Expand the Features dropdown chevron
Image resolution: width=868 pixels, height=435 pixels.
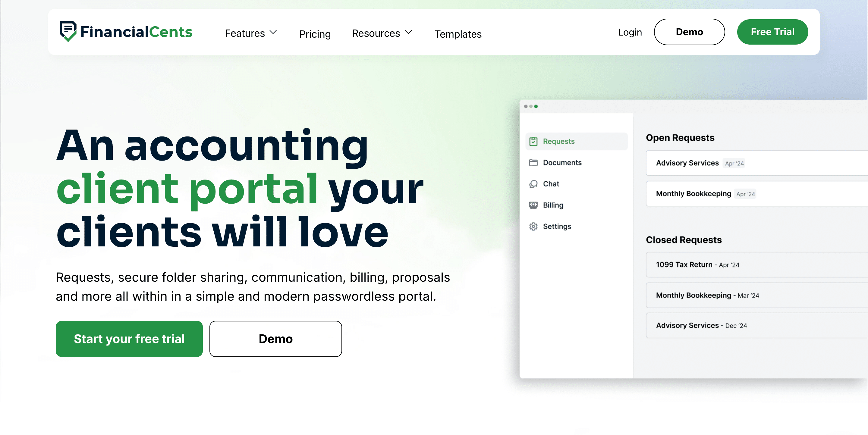coord(273,32)
